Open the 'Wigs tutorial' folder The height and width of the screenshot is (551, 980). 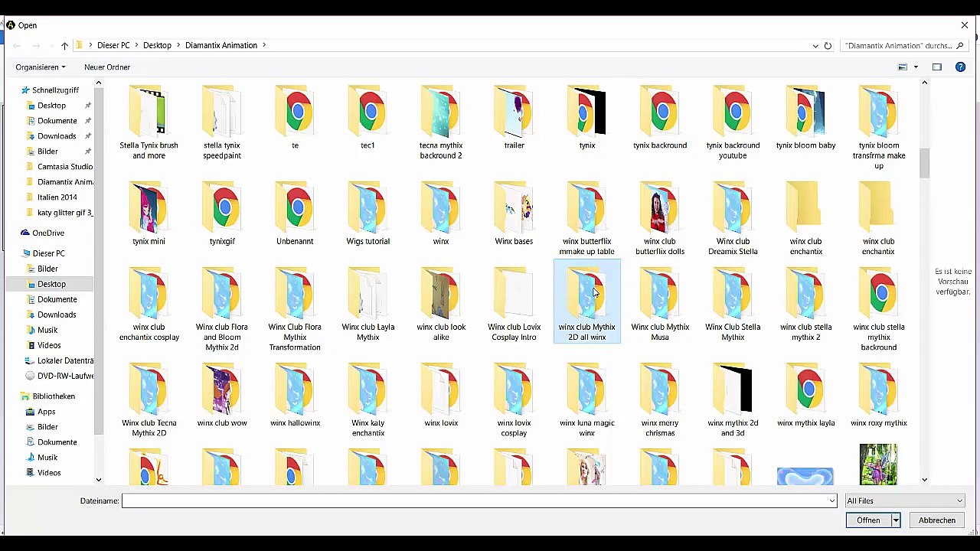click(367, 214)
